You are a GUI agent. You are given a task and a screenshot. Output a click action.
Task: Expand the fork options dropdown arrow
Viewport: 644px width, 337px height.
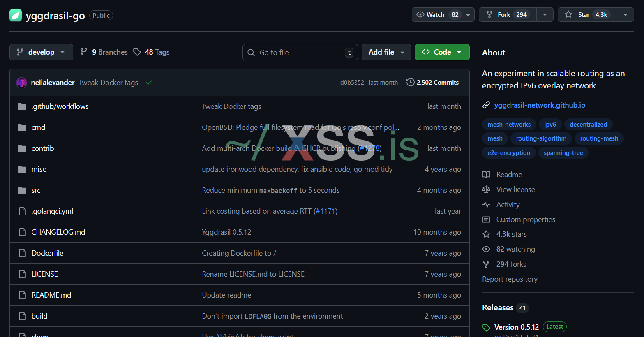pos(545,15)
